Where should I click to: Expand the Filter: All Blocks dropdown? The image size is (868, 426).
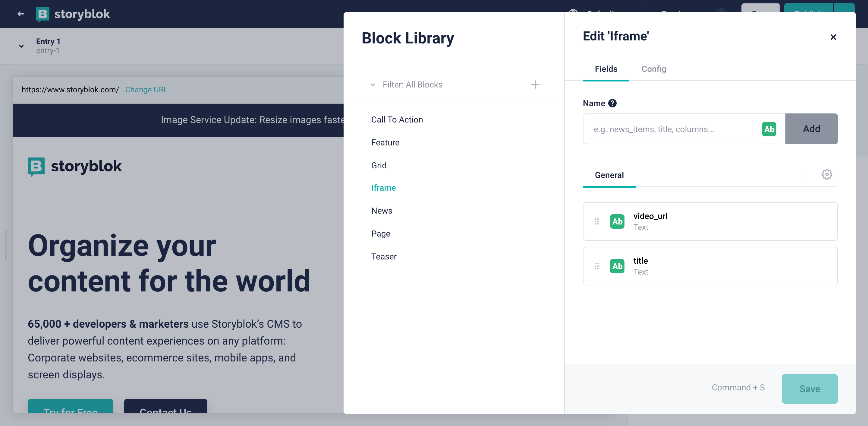(x=406, y=85)
